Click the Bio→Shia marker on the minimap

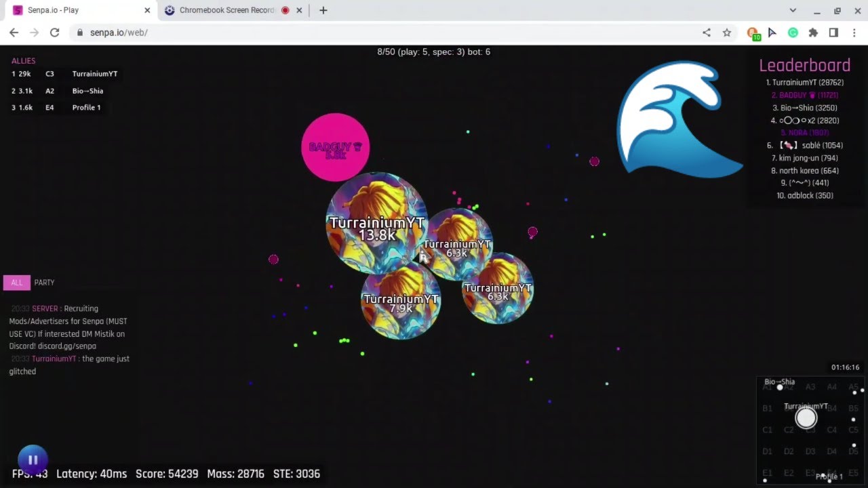(x=780, y=387)
